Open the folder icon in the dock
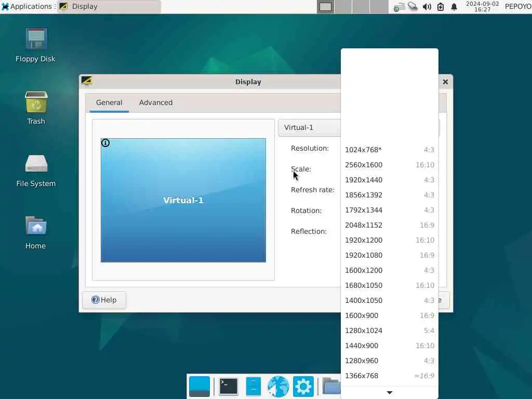This screenshot has width=532, height=399. [x=331, y=387]
